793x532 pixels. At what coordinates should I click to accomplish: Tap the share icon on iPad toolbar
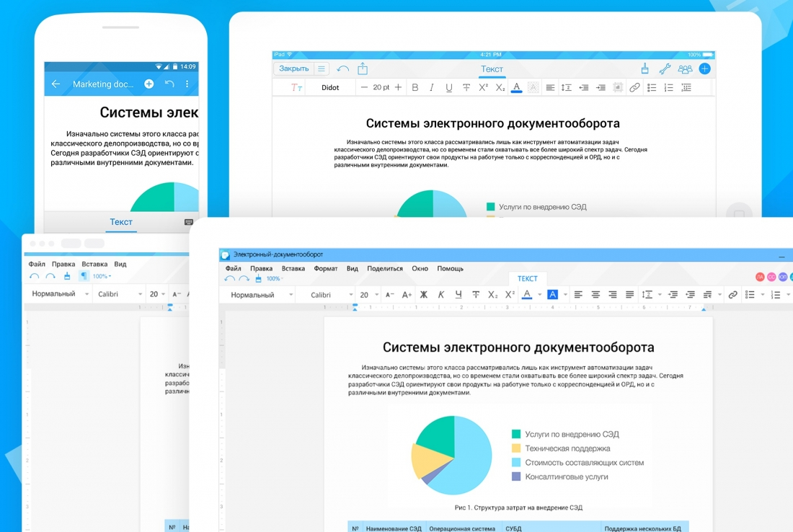coord(363,68)
